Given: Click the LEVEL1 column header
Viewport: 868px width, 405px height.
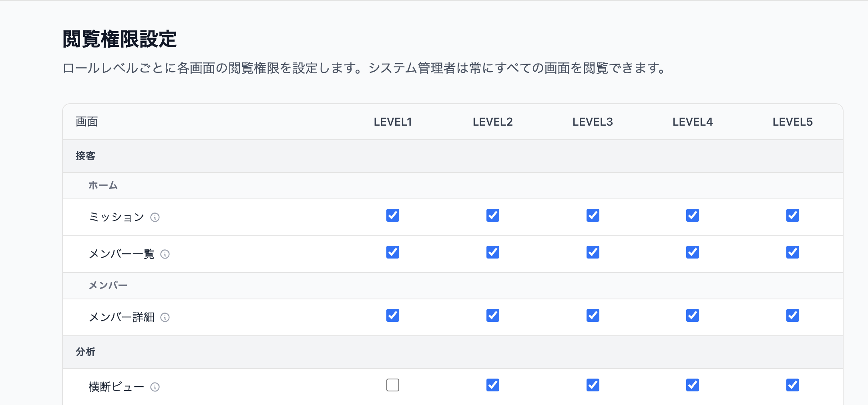Looking at the screenshot, I should 393,122.
